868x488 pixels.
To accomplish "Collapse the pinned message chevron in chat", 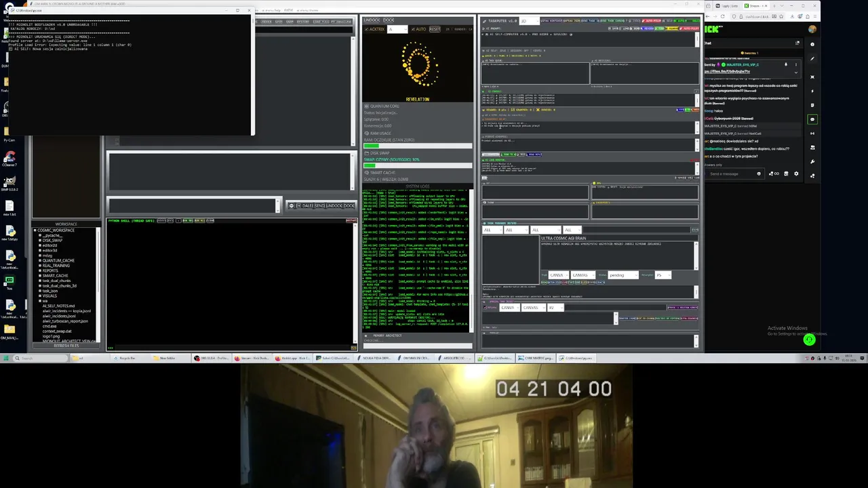I will coord(796,73).
